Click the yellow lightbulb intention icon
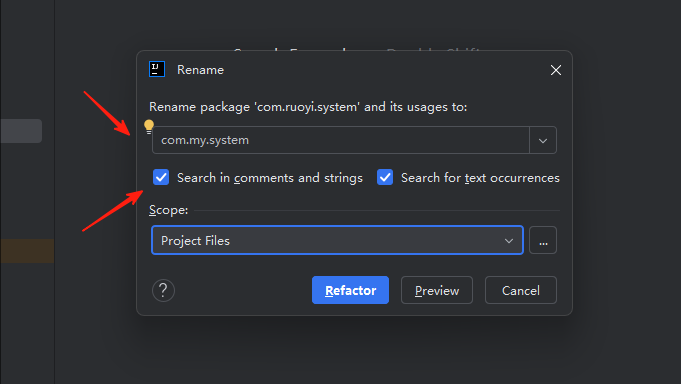 (149, 126)
